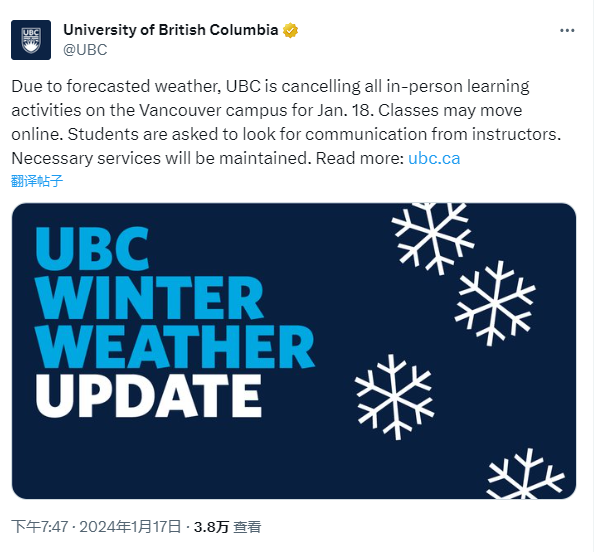This screenshot has height=552, width=596.
Task: Click the 2024年1月17日 date text
Action: (130, 527)
